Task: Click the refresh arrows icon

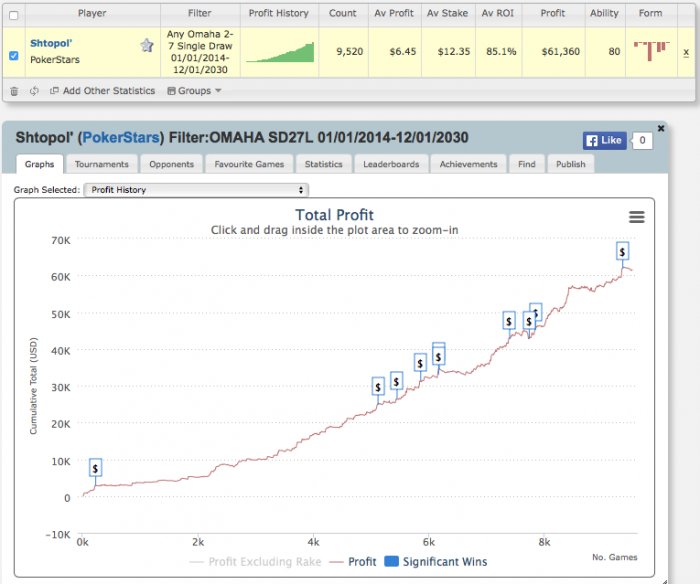Action: tap(34, 91)
